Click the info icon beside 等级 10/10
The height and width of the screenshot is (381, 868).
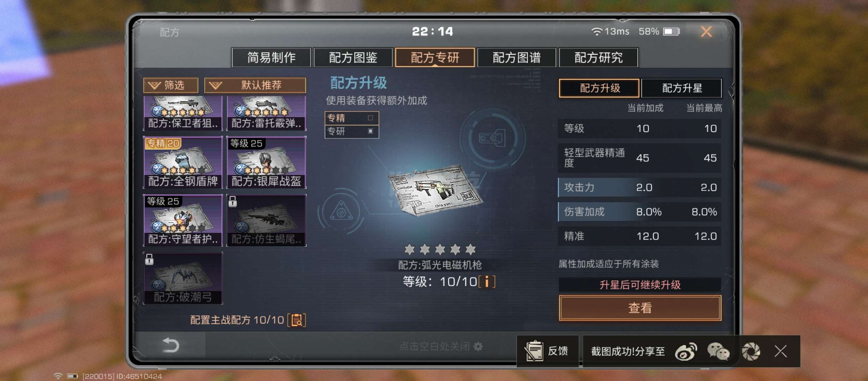pos(487,282)
